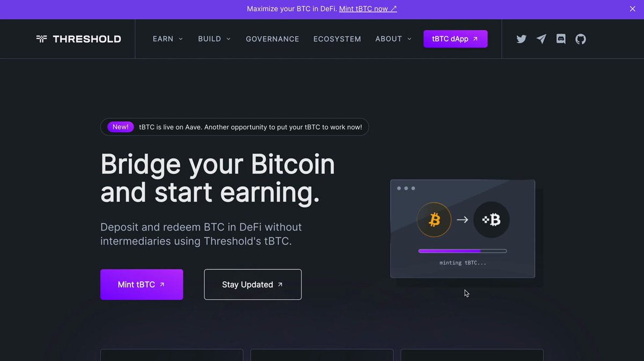Click the New! badge in announcement pill

coord(120,127)
